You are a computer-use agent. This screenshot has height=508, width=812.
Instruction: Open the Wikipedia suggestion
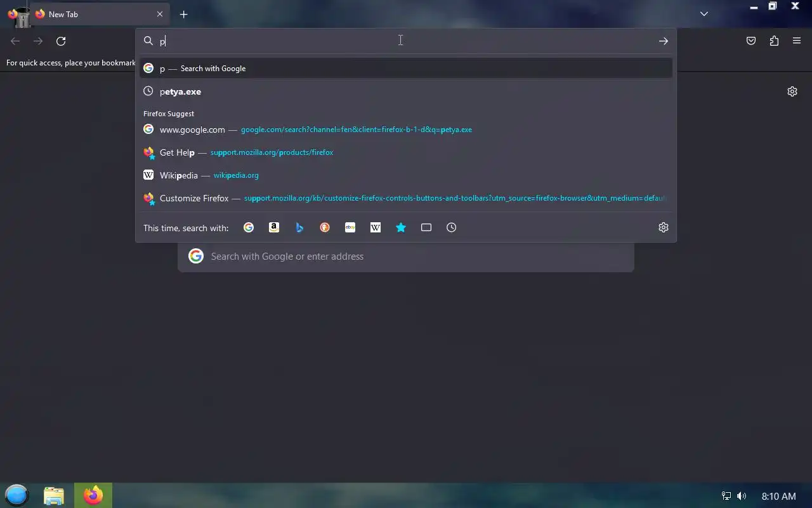click(406, 175)
